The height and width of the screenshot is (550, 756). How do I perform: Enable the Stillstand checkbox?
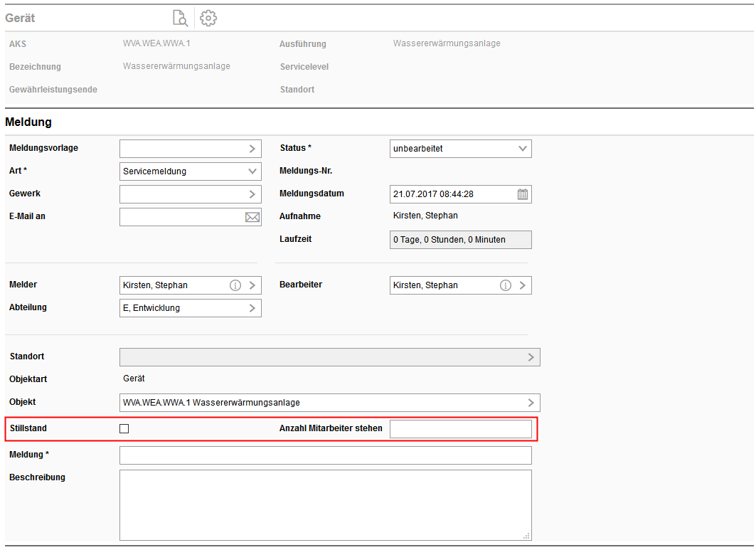pos(124,428)
